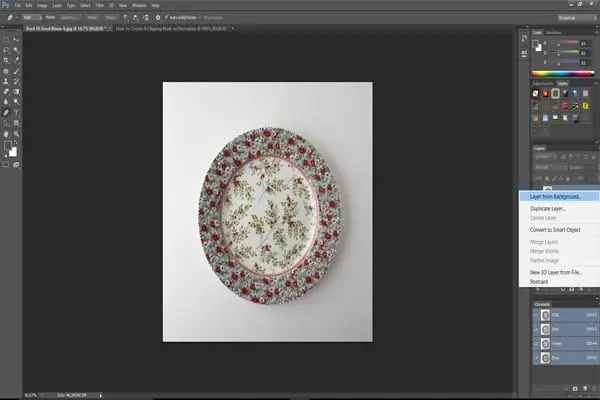Open the Image menu

42,6
